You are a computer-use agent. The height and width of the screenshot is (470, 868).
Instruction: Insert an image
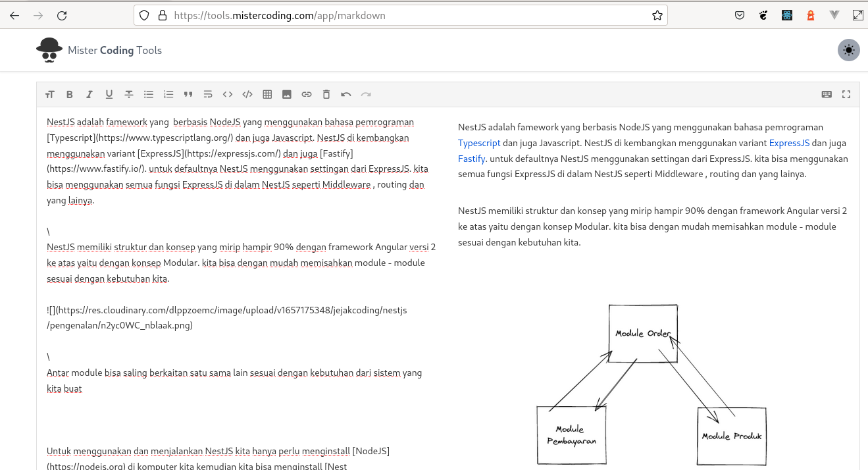pos(287,94)
